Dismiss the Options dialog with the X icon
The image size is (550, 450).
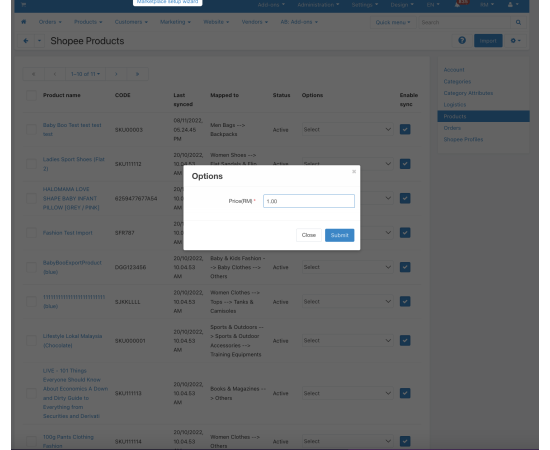[x=354, y=172]
